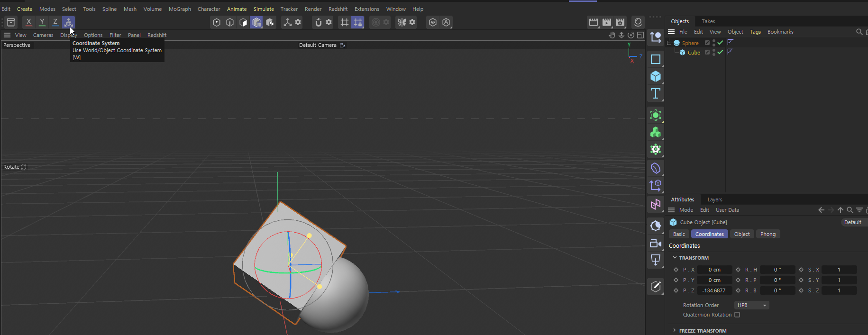The width and height of the screenshot is (868, 335).
Task: Open the Rotation Order HPB dropdown
Action: click(x=752, y=305)
